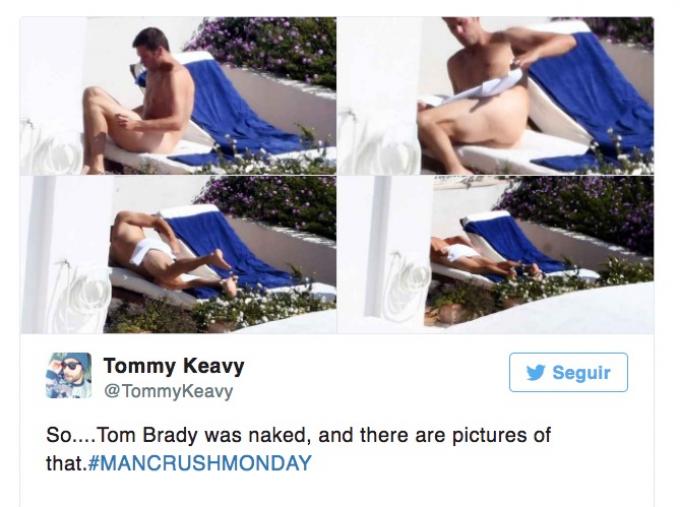Select the word "that." before the hashtag
Viewport: 680px width, 507px height.
66,463
